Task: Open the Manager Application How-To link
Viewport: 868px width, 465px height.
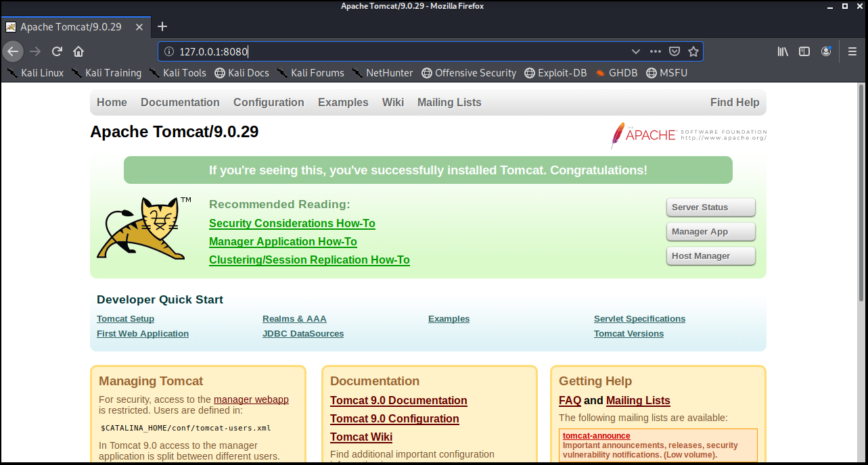Action: tap(283, 242)
